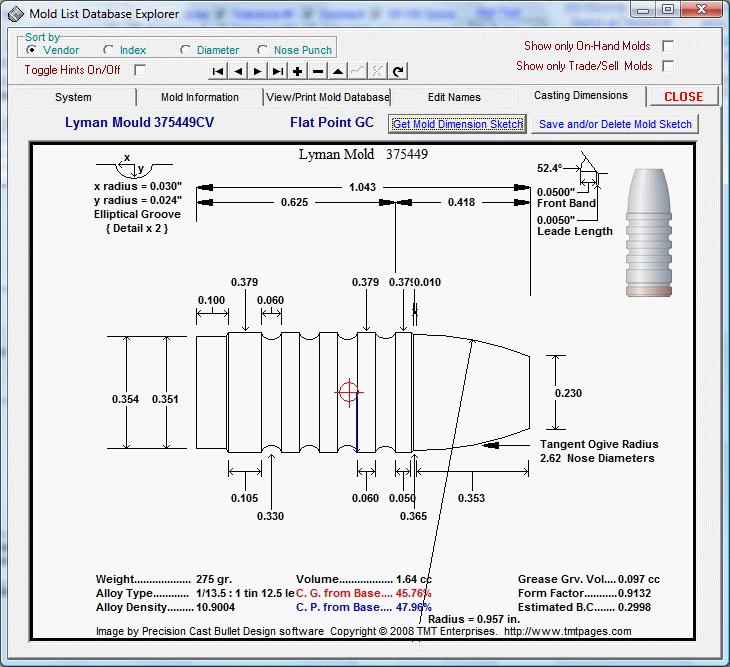Screen dimensions: 730x667
Task: Click Alloy Density 10.9004 text
Action: [x=165, y=607]
